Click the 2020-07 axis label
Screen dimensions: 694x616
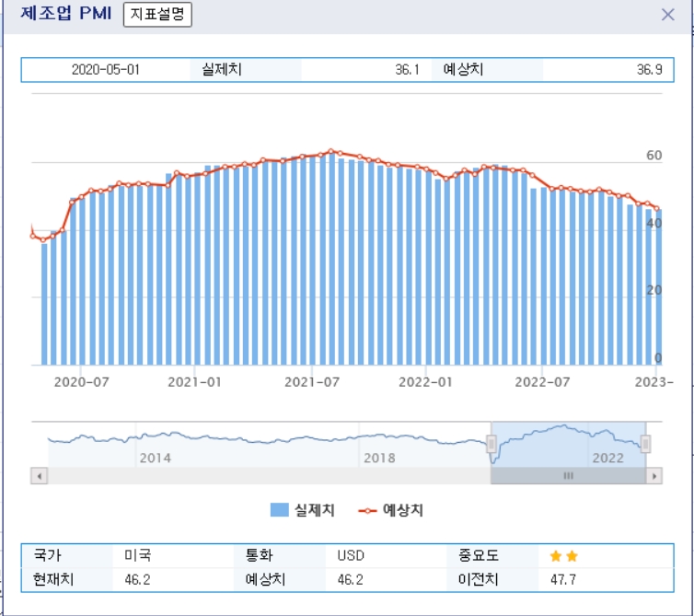81,382
